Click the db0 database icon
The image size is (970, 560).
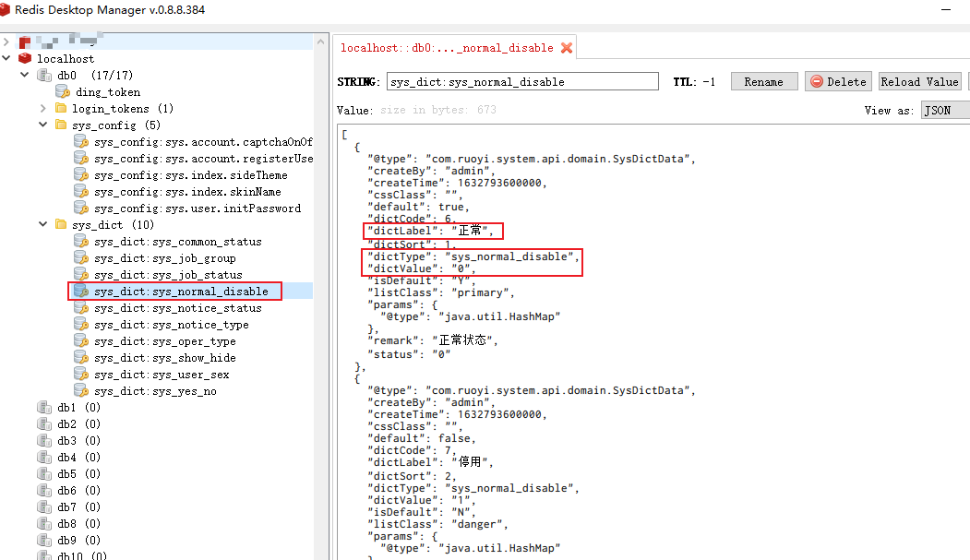click(x=44, y=75)
